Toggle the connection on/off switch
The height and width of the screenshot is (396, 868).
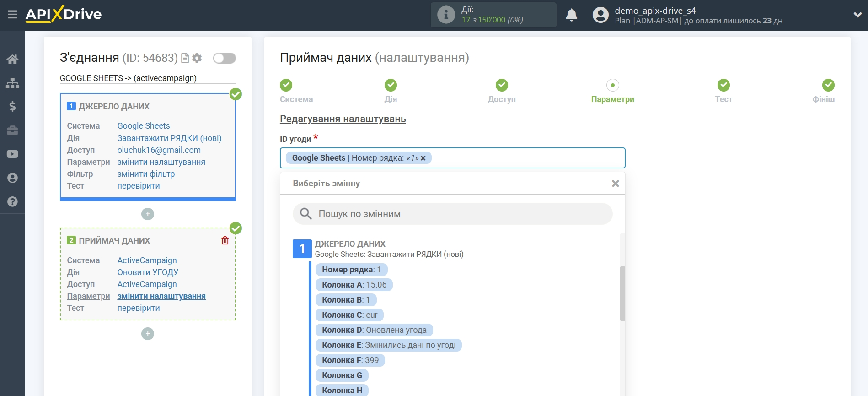225,58
